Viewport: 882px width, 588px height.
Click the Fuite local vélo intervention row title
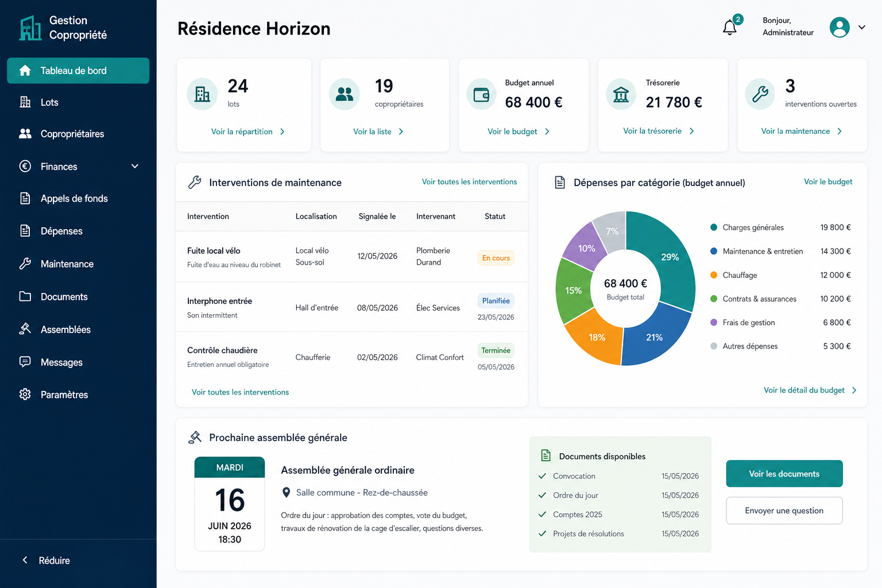[x=214, y=250]
